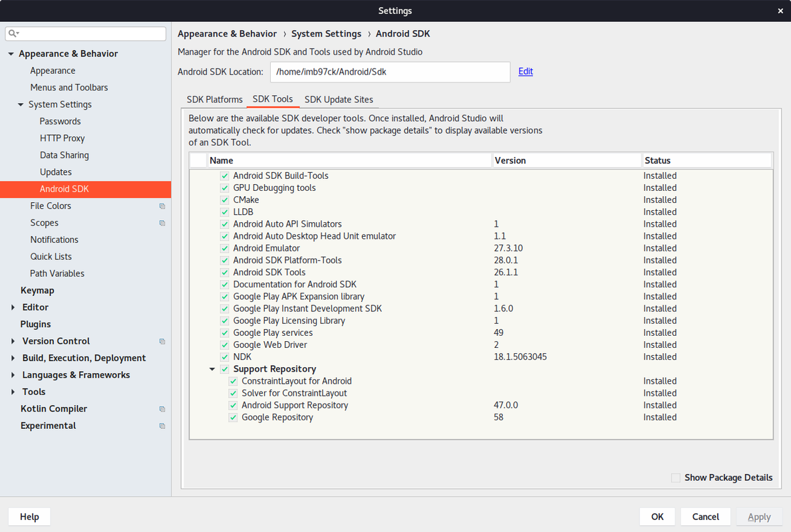791x532 pixels.
Task: Open the SDK Update Sites tab
Action: pos(339,99)
